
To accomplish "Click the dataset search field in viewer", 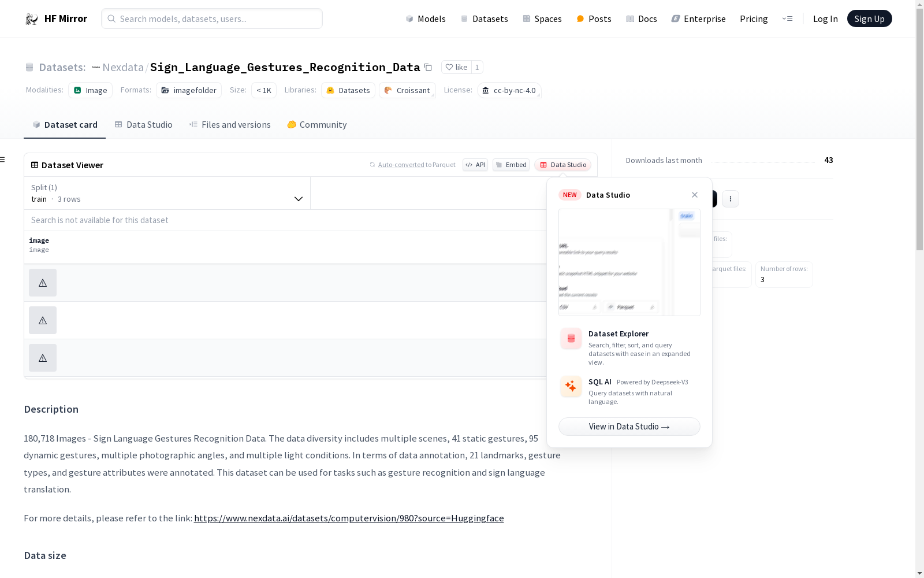I will (285, 220).
